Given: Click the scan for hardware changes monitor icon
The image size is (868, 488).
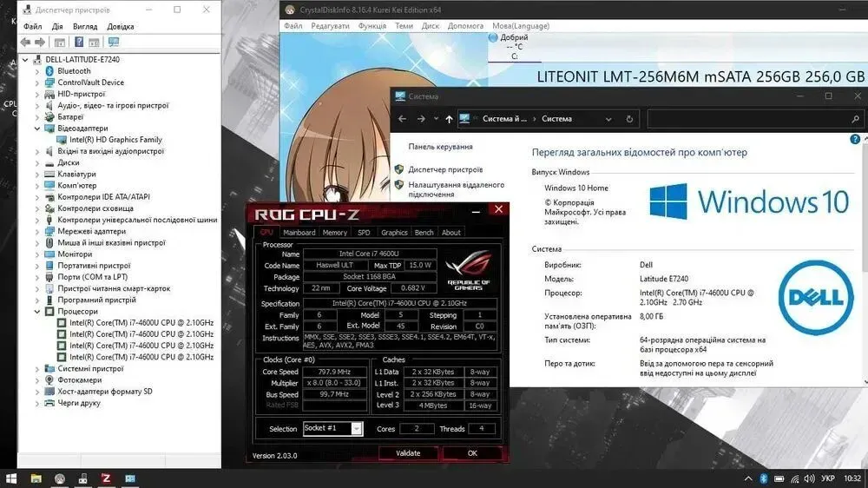Looking at the screenshot, I should pos(114,42).
